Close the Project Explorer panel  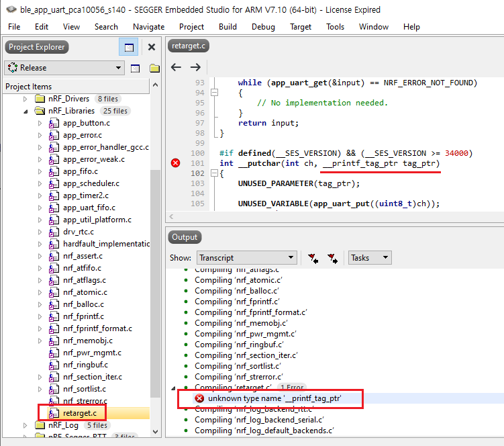(152, 47)
